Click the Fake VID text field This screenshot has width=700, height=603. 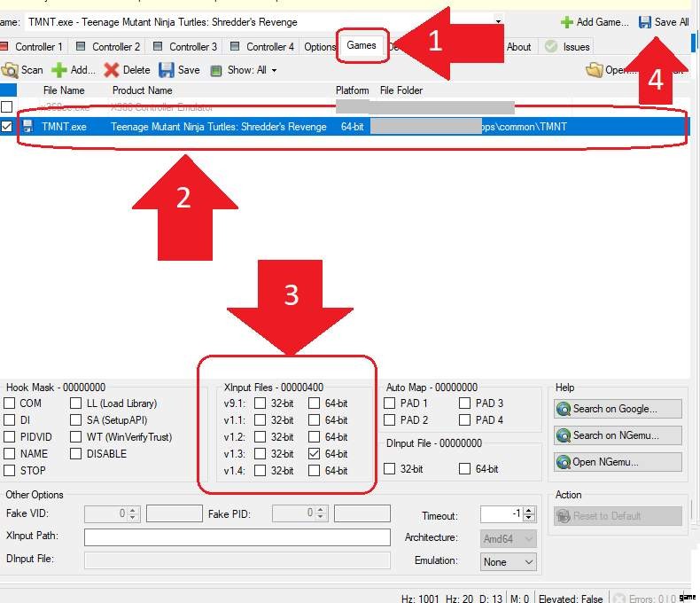[x=174, y=513]
